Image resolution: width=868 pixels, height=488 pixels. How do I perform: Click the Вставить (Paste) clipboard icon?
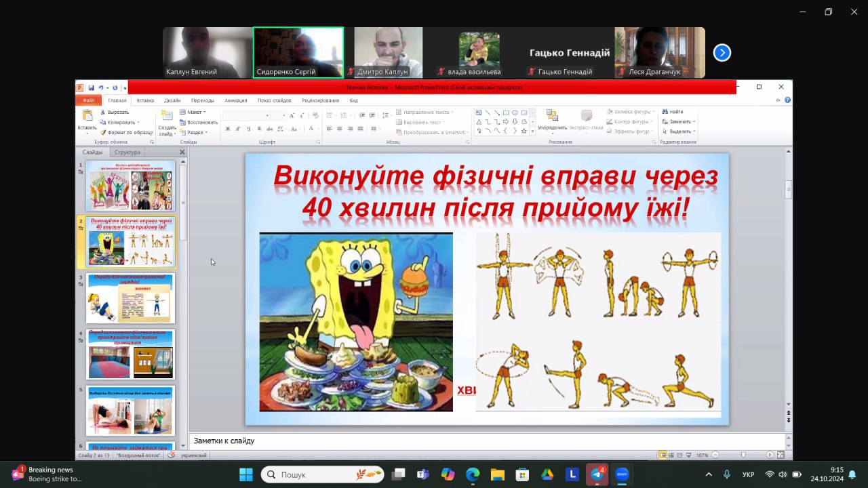(x=87, y=116)
